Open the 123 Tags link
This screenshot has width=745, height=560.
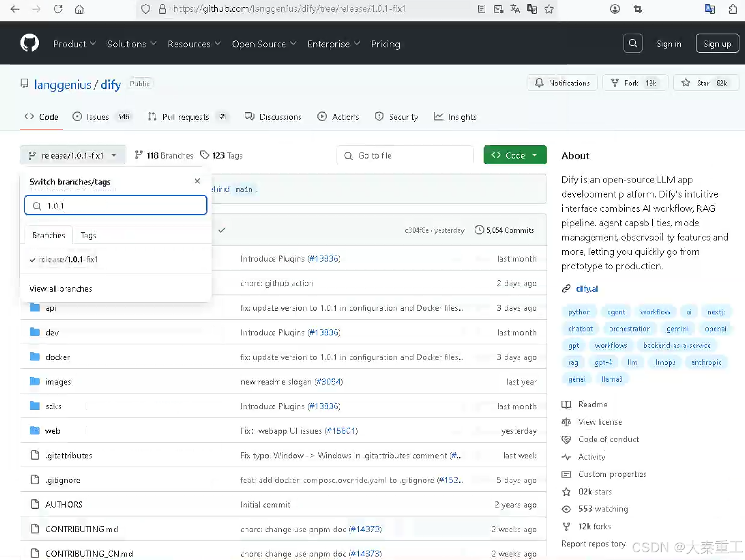coord(222,155)
